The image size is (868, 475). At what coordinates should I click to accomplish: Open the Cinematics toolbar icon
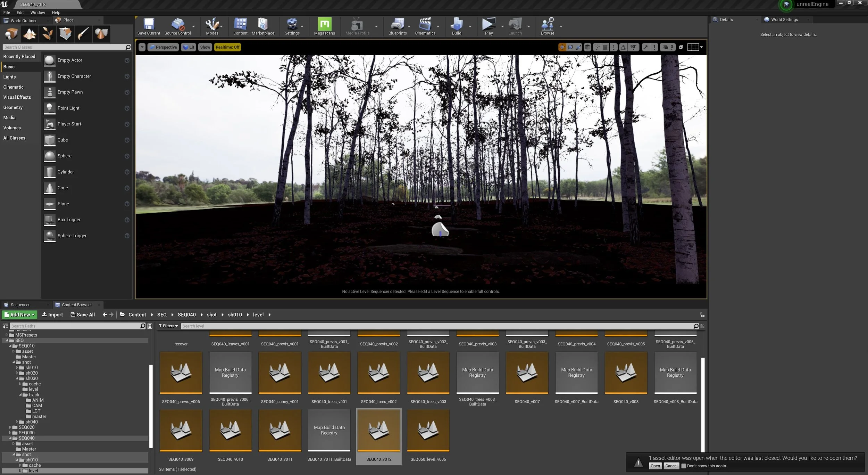tap(425, 26)
